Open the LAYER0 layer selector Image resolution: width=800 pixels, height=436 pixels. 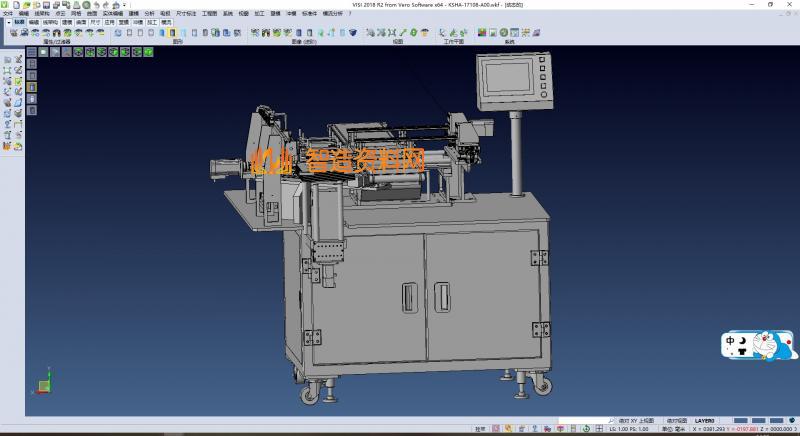click(704, 421)
